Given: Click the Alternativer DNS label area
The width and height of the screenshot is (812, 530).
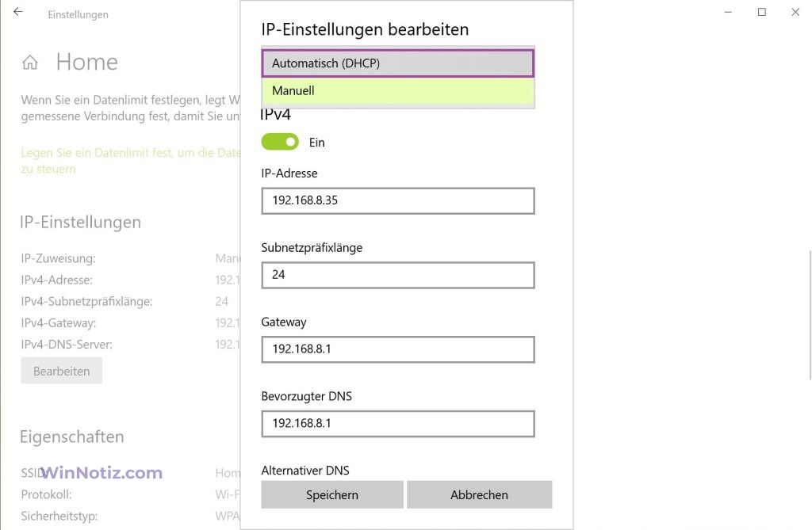Looking at the screenshot, I should pyautogui.click(x=305, y=470).
